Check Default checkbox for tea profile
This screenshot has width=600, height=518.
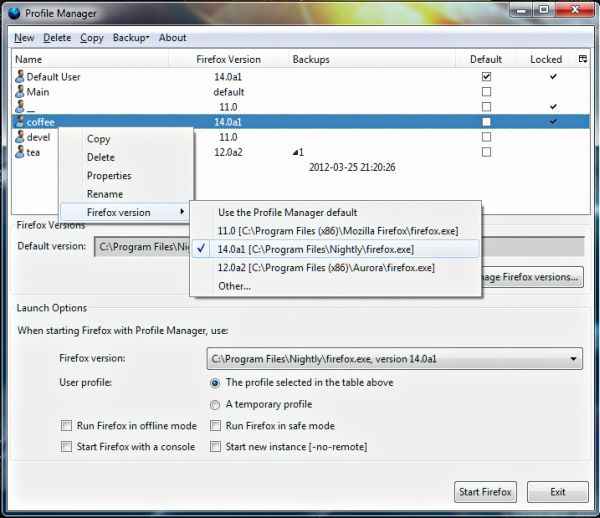(x=486, y=152)
